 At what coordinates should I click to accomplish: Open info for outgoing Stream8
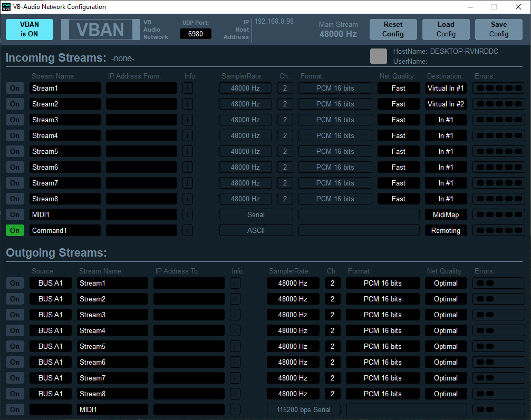[235, 394]
